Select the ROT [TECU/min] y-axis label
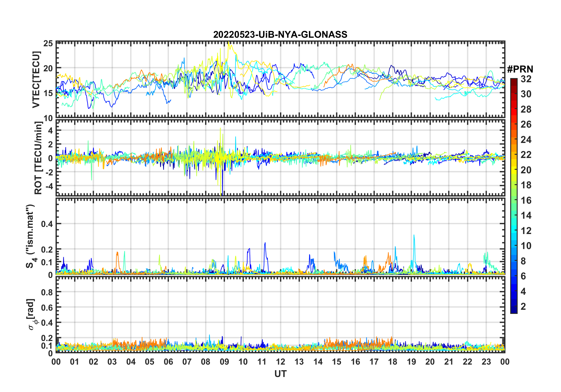Image resolution: width=561 pixels, height=392 pixels. [38, 158]
